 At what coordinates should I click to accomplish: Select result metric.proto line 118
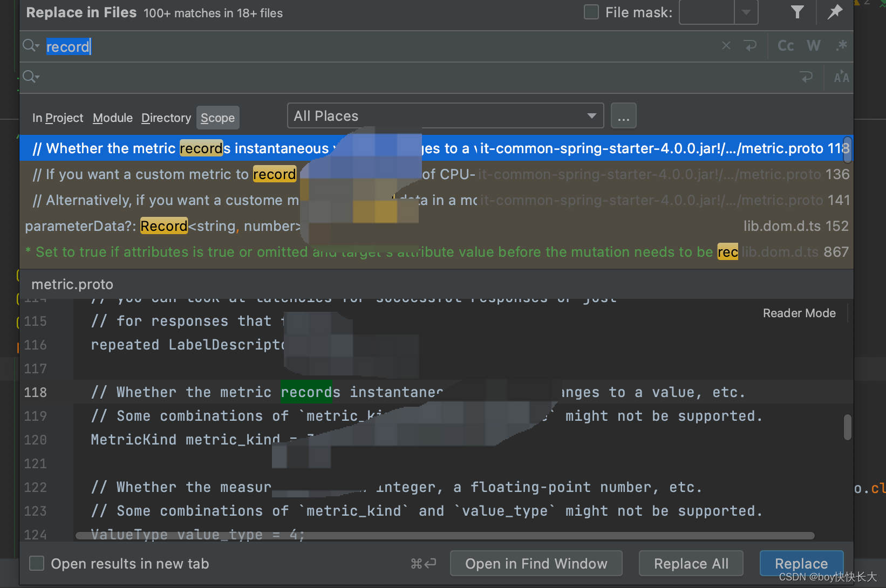436,148
